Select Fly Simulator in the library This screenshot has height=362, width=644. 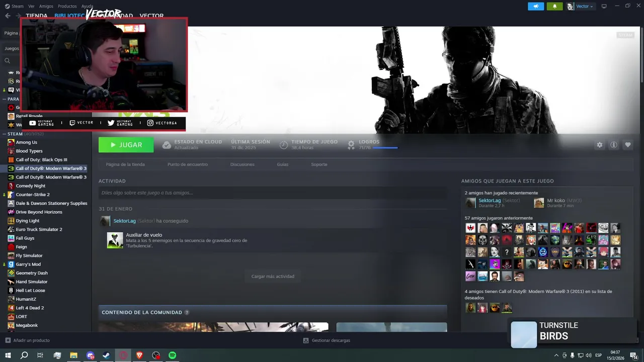coord(29,255)
